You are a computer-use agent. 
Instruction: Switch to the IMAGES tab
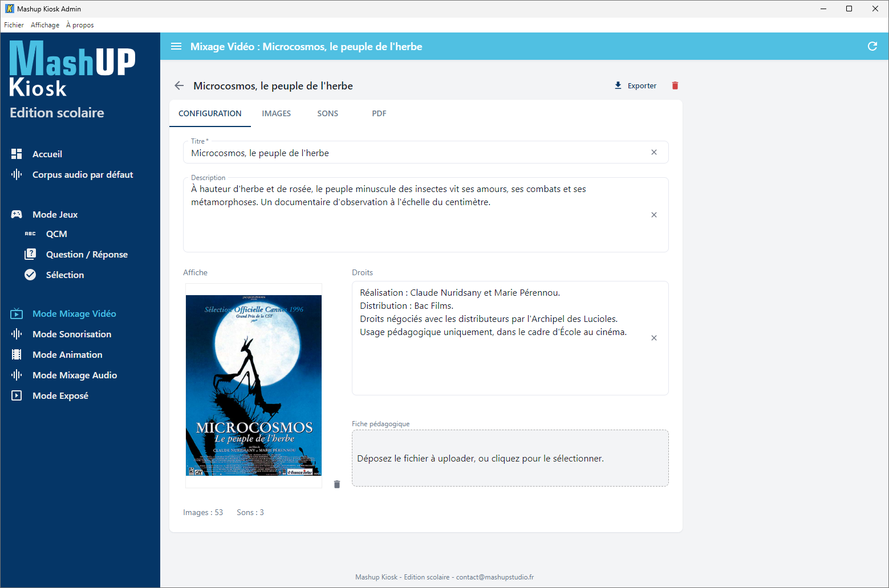click(277, 113)
